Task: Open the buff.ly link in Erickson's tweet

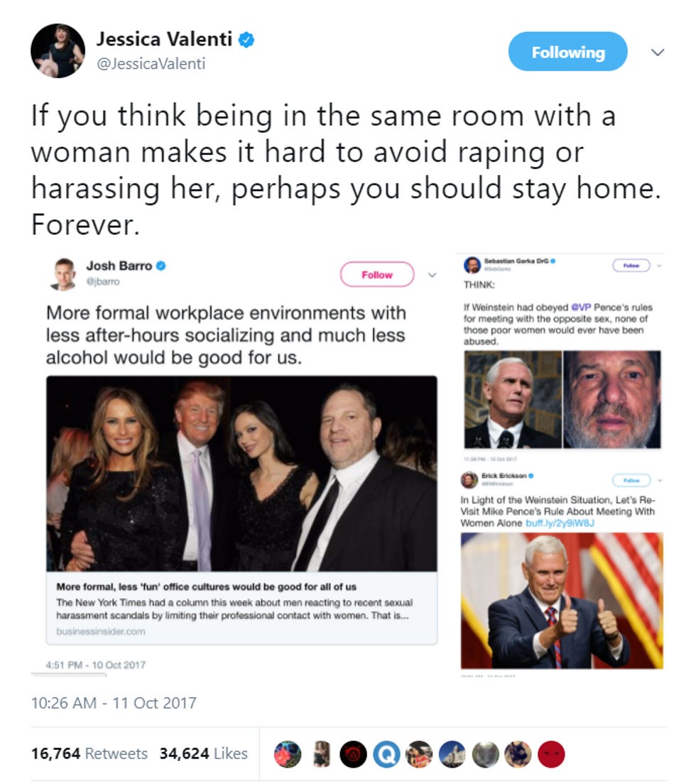Action: click(x=560, y=523)
